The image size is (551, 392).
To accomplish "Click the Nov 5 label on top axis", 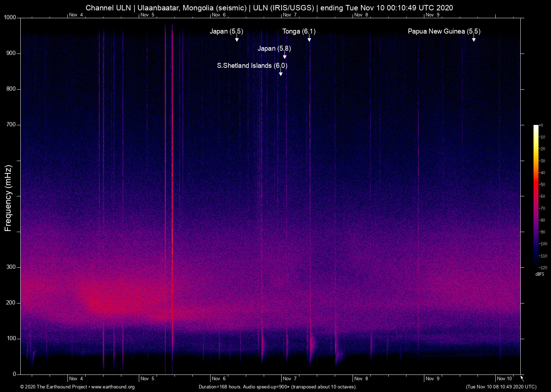I will pyautogui.click(x=147, y=15).
